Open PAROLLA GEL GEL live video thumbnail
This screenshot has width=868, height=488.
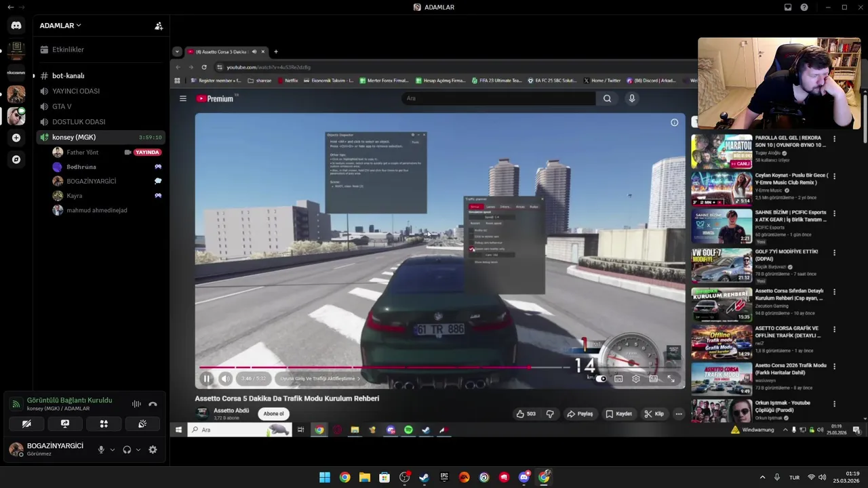722,151
